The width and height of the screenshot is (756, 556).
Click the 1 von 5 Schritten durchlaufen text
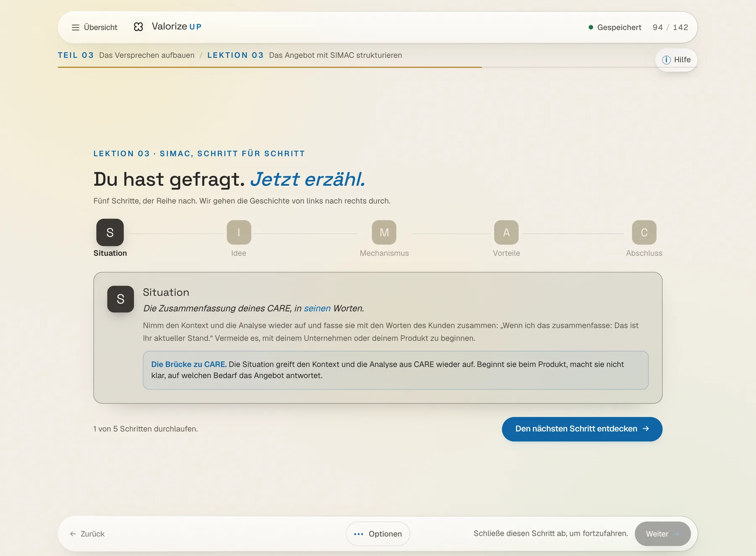145,429
